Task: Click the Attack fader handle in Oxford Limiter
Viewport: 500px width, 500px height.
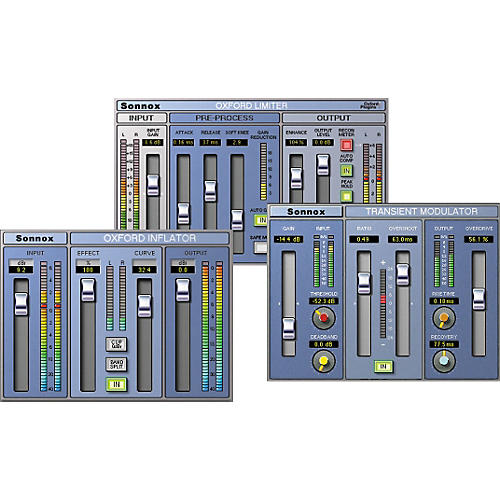Action: [183, 214]
